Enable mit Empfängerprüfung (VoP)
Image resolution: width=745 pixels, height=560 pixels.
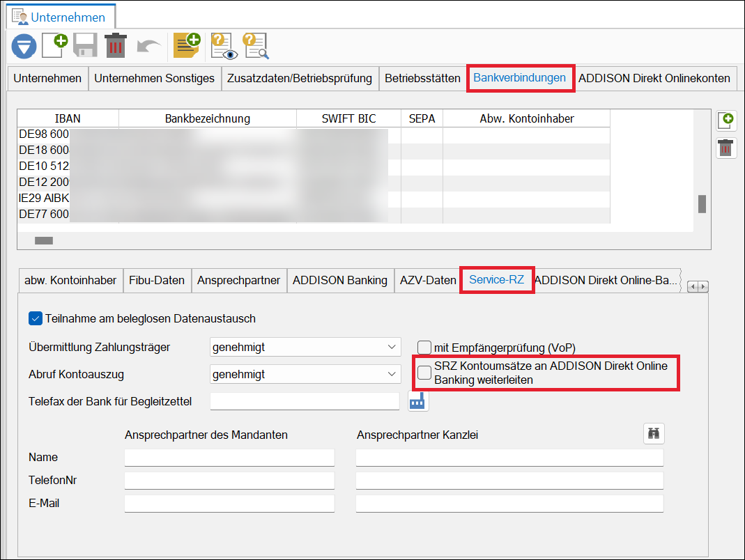[x=424, y=347]
